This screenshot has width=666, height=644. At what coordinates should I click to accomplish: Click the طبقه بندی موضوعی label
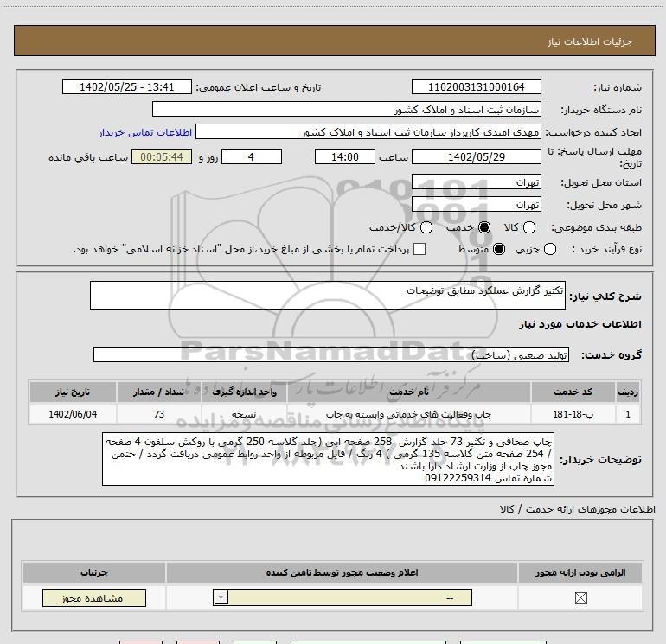(x=596, y=227)
